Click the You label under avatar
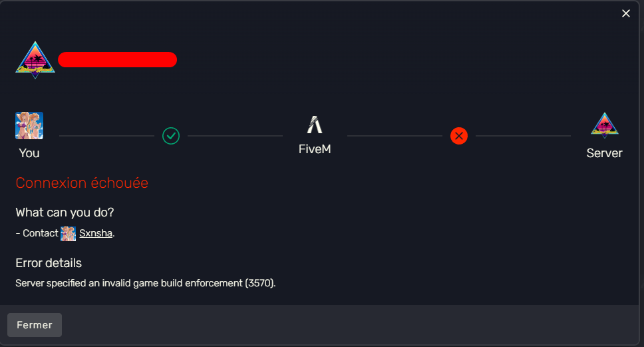Screen dimensions: 644x347 pyautogui.click(x=29, y=153)
